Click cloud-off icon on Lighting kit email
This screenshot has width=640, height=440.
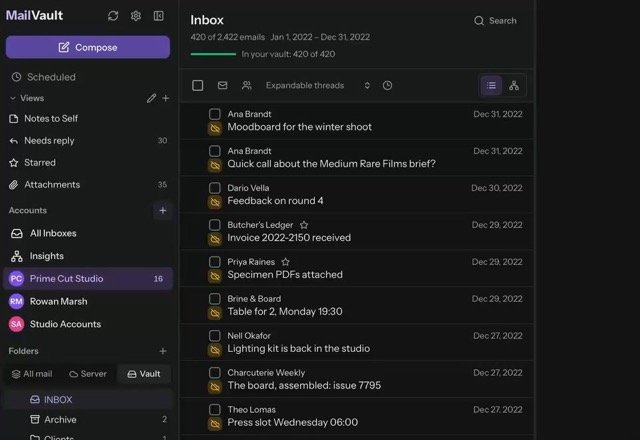(x=215, y=350)
